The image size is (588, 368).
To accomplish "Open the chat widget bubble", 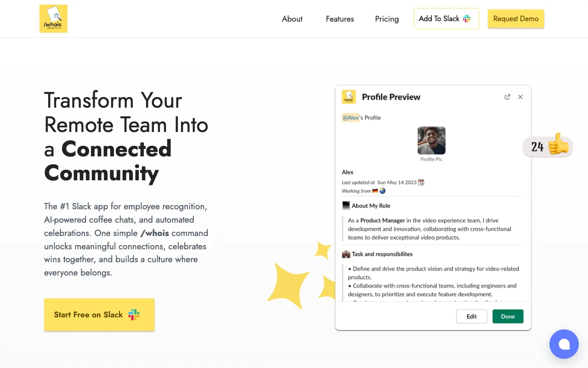I will pyautogui.click(x=564, y=344).
